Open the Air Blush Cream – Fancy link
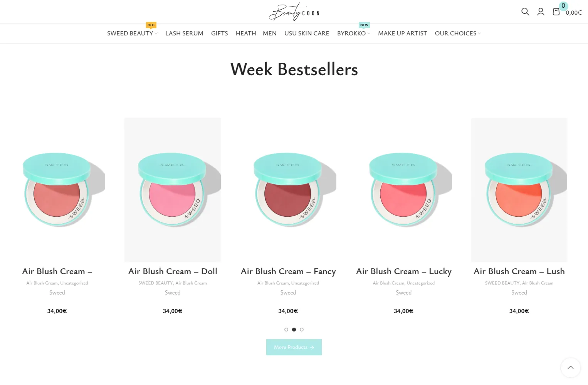Image resolution: width=588 pixels, height=385 pixels. 288,271
